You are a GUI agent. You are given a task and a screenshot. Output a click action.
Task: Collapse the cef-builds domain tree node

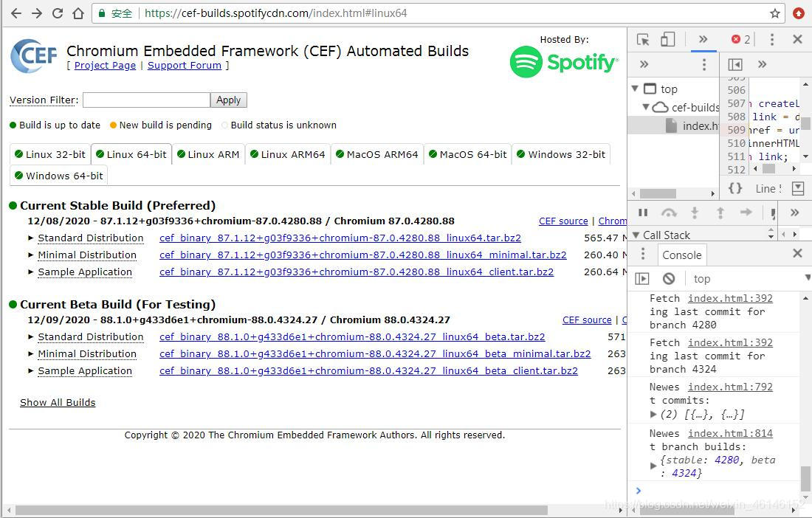(646, 107)
